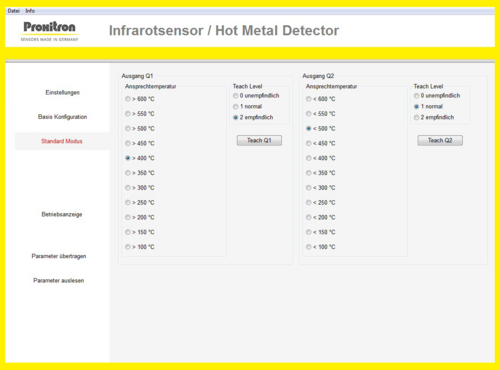Open the Betriebsanzeige view

[x=62, y=214]
